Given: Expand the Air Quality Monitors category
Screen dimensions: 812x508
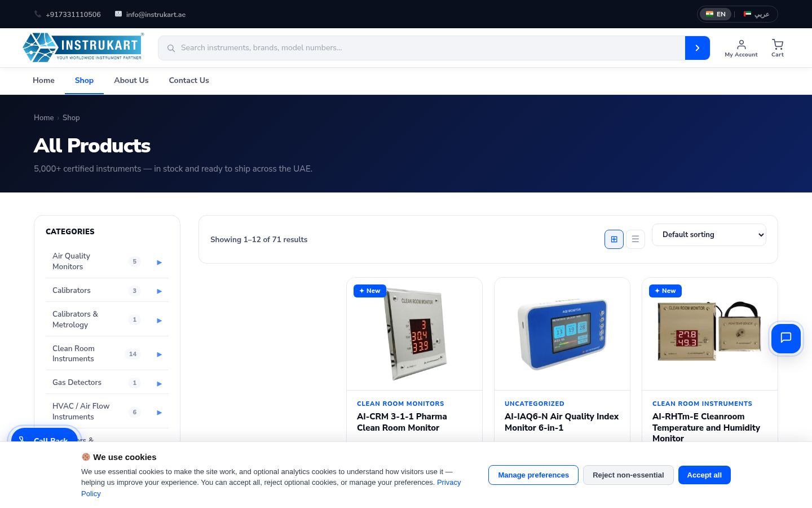Looking at the screenshot, I should 159,262.
